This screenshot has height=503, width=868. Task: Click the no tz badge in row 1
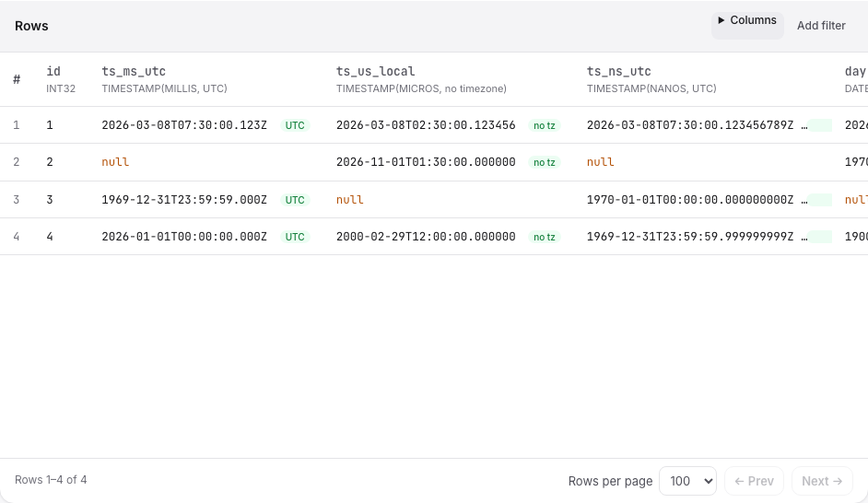pyautogui.click(x=545, y=125)
